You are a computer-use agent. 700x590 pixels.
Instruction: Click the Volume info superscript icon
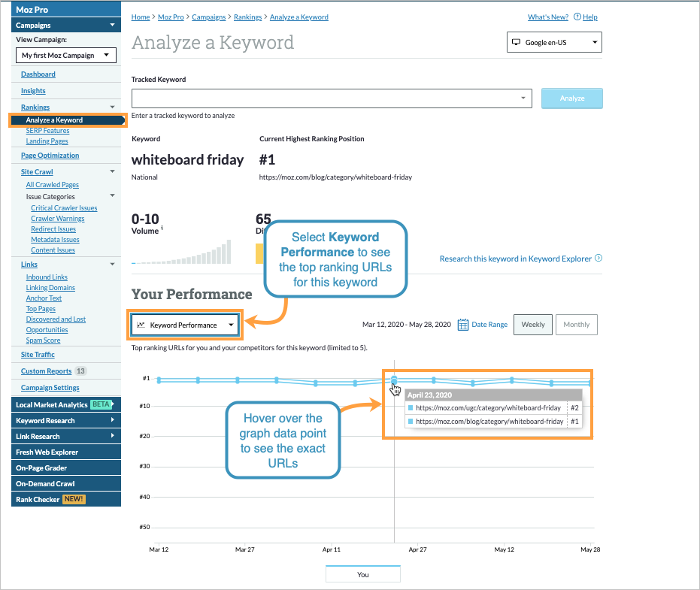click(162, 228)
